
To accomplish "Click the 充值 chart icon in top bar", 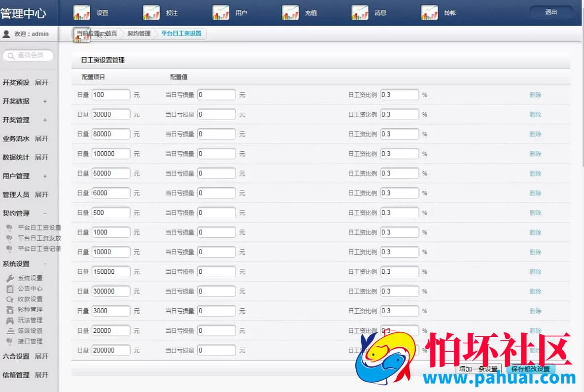I will pyautogui.click(x=291, y=12).
